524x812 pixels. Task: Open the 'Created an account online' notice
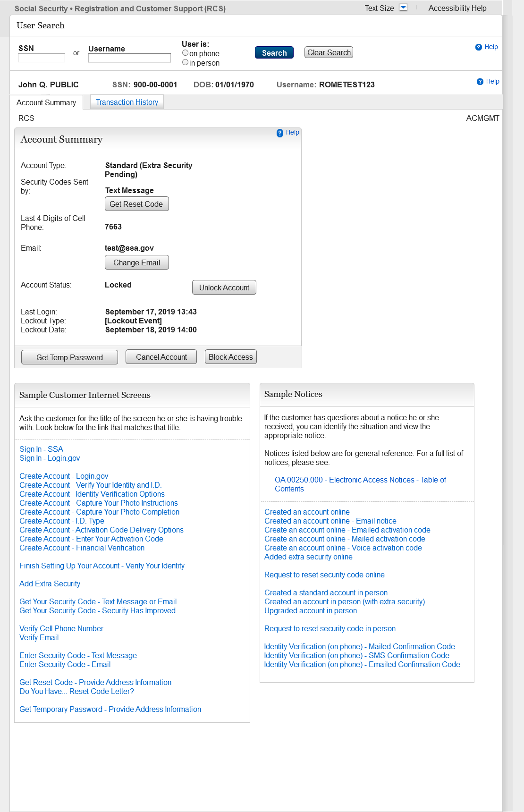[x=307, y=512]
